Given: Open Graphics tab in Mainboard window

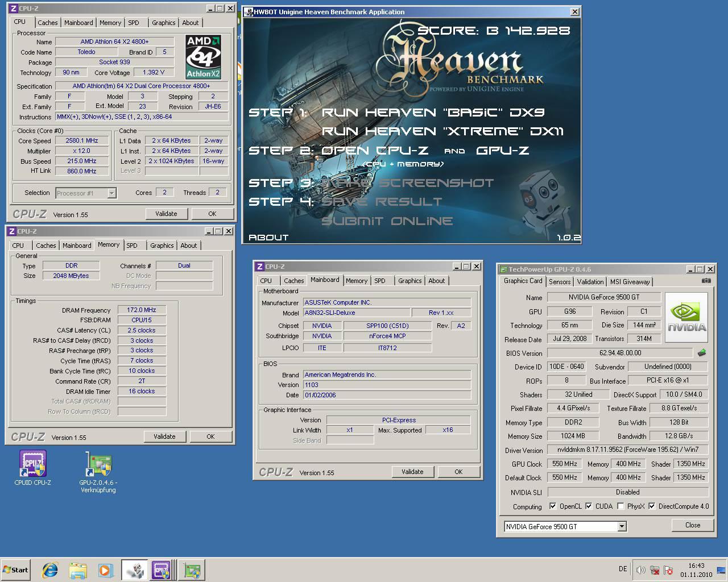Looking at the screenshot, I should coord(409,281).
